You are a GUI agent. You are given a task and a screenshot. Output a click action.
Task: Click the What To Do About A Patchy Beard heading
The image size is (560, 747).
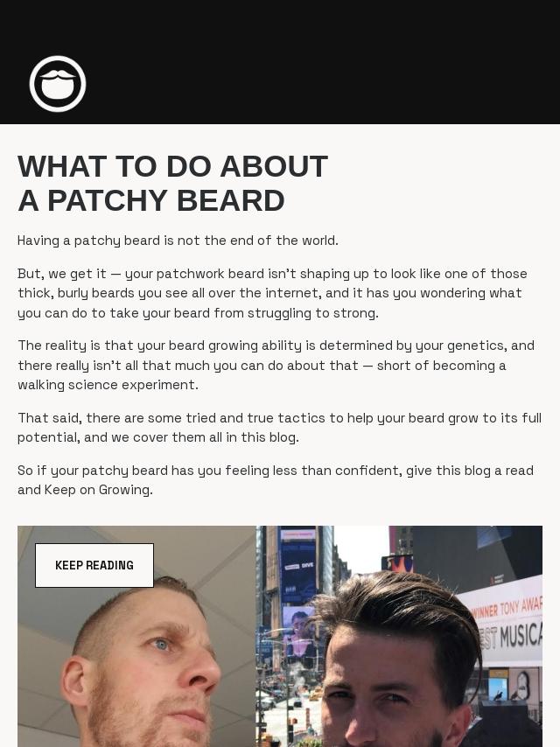[172, 183]
